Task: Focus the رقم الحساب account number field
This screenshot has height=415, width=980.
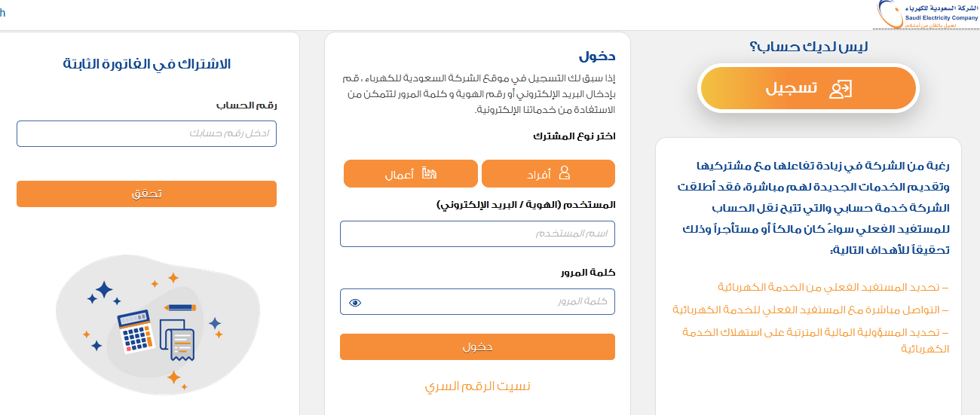Action: (146, 133)
